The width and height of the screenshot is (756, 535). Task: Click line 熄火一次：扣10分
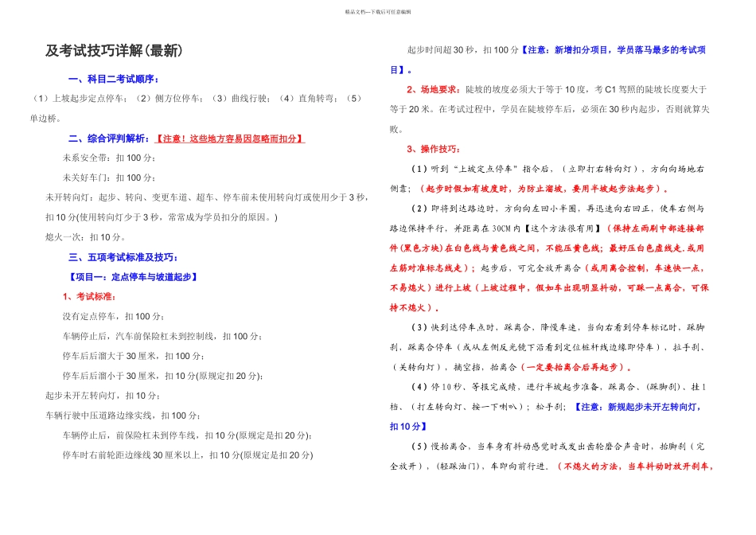86,237
